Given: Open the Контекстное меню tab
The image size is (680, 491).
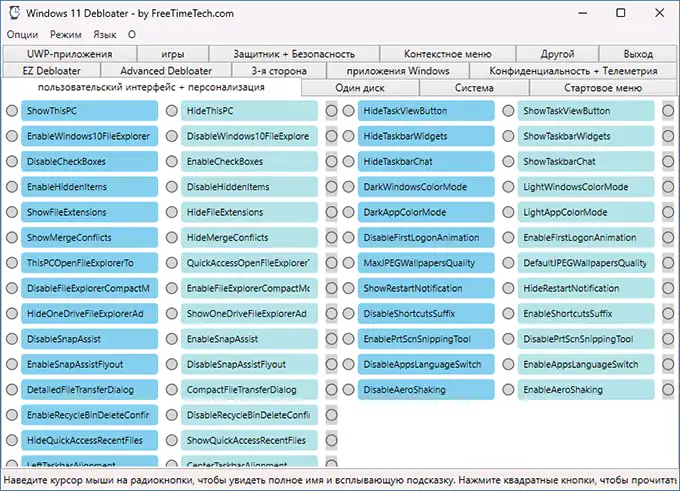Looking at the screenshot, I should tap(448, 54).
